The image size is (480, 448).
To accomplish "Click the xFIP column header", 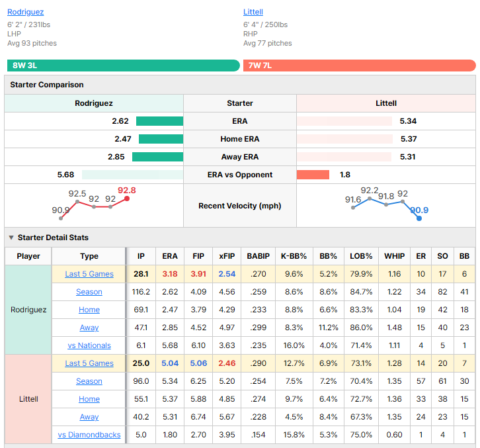I will (x=227, y=256).
